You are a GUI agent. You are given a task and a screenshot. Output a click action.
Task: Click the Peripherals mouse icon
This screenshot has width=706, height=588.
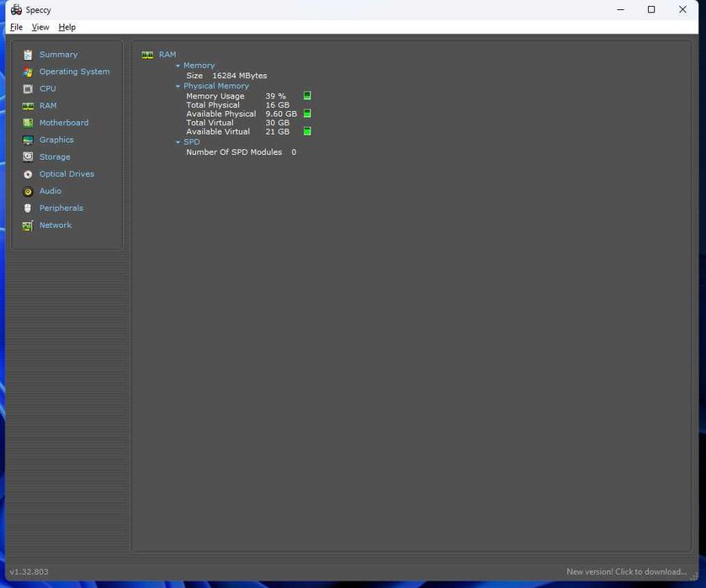coord(28,208)
